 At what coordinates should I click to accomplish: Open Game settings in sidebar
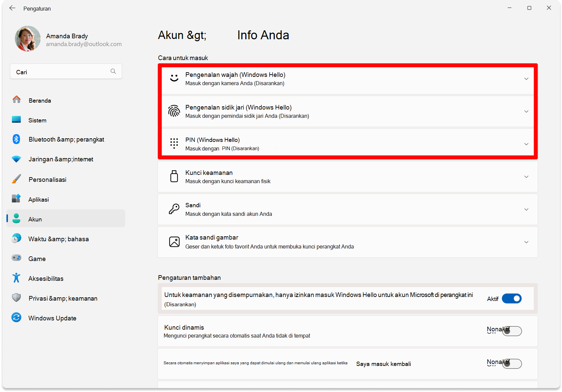(x=66, y=259)
